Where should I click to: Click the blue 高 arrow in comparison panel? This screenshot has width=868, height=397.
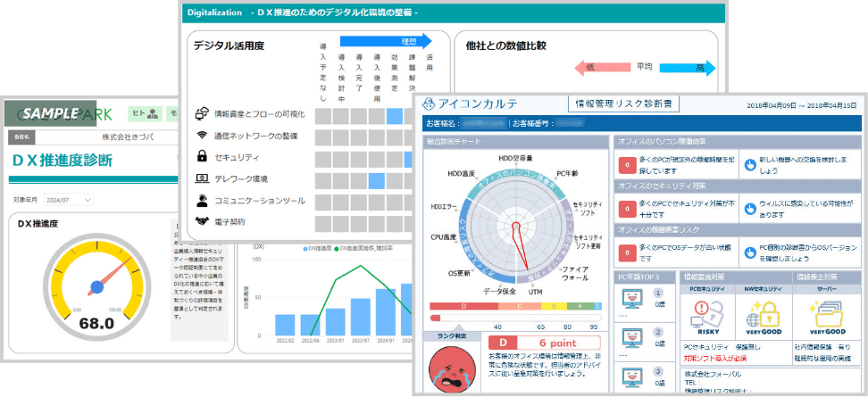688,68
